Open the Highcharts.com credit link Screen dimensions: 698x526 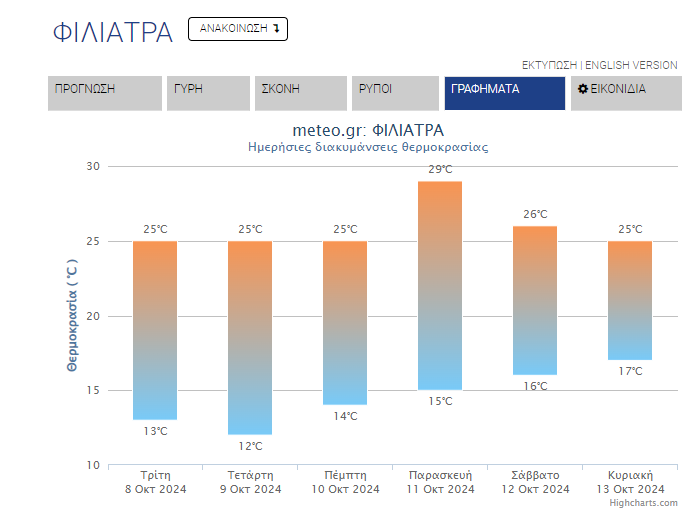point(643,503)
